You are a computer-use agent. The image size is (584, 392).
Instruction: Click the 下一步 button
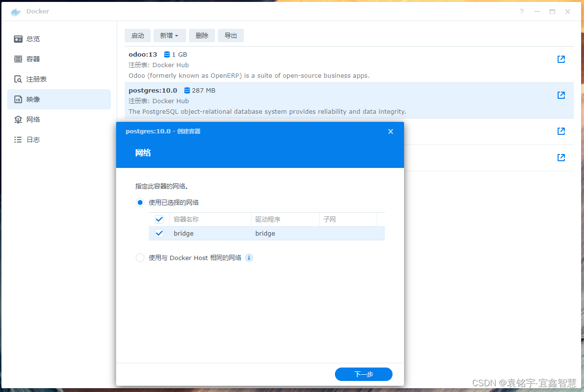[364, 374]
